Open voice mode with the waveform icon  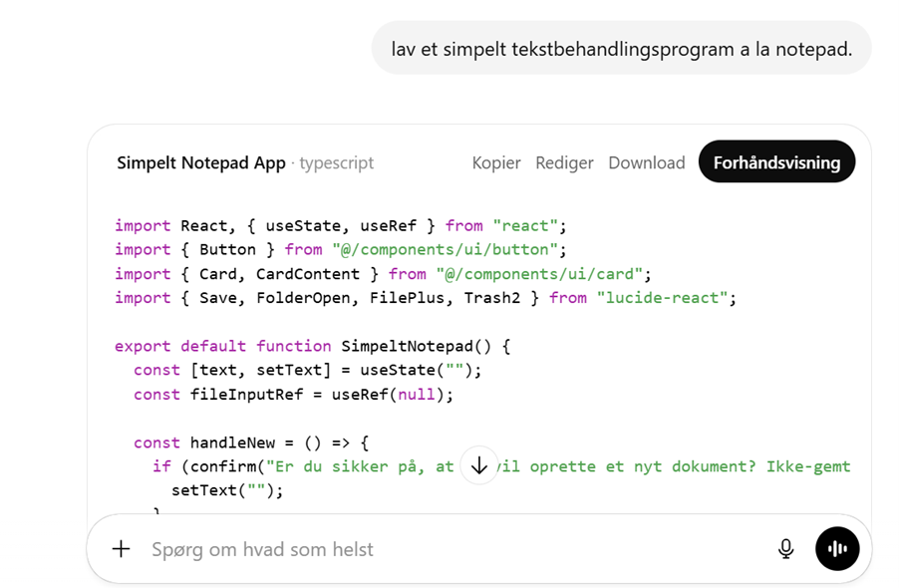coord(837,549)
